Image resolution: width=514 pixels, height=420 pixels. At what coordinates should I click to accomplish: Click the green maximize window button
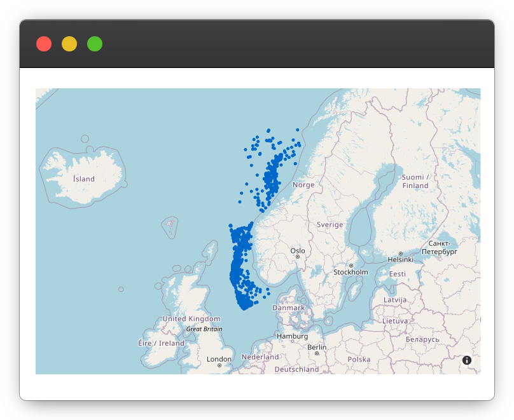[x=95, y=44]
